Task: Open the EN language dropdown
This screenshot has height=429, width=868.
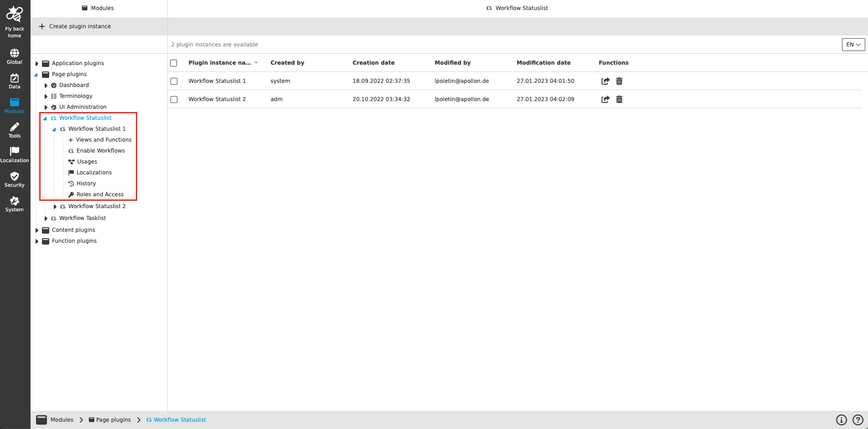Action: pyautogui.click(x=853, y=44)
